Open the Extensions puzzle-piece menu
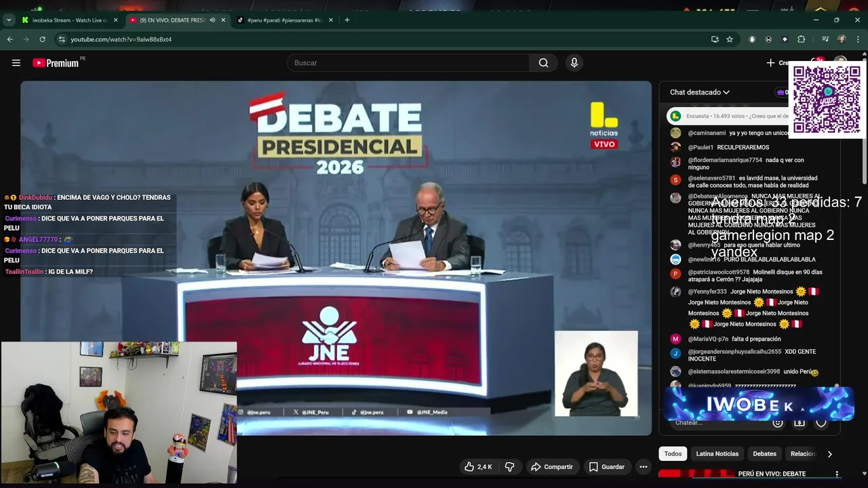The width and height of the screenshot is (868, 488). point(801,39)
